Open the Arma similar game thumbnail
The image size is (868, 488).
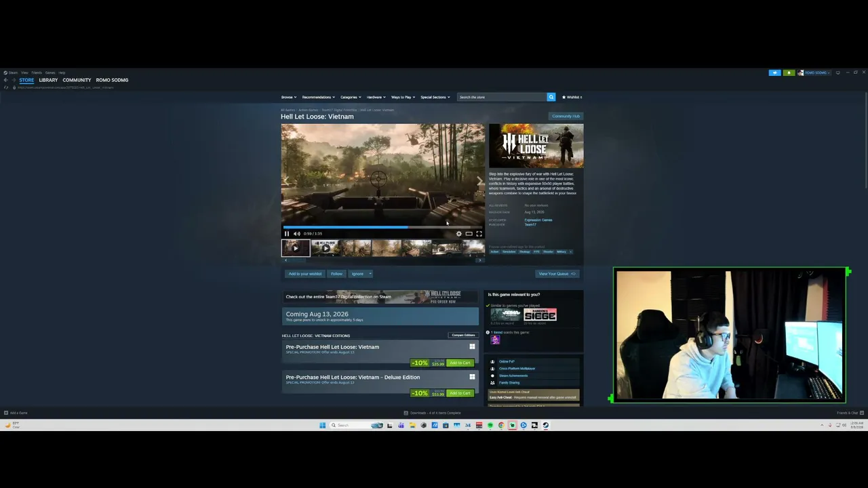click(506, 314)
